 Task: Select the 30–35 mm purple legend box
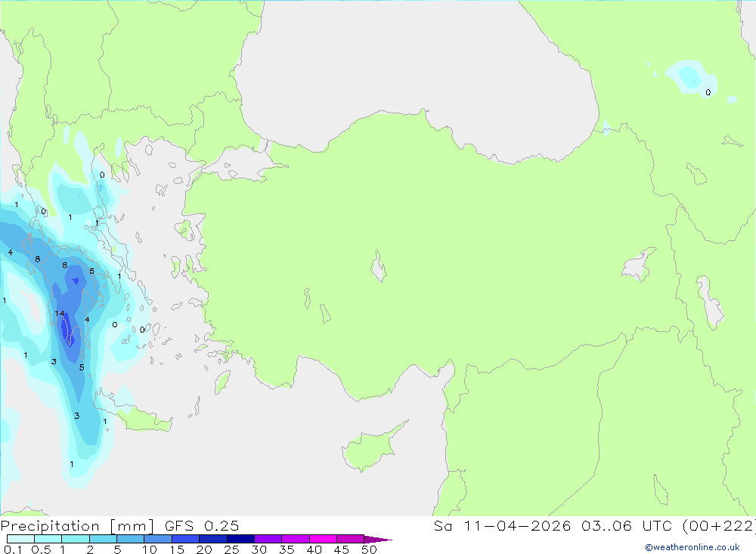[x=268, y=539]
